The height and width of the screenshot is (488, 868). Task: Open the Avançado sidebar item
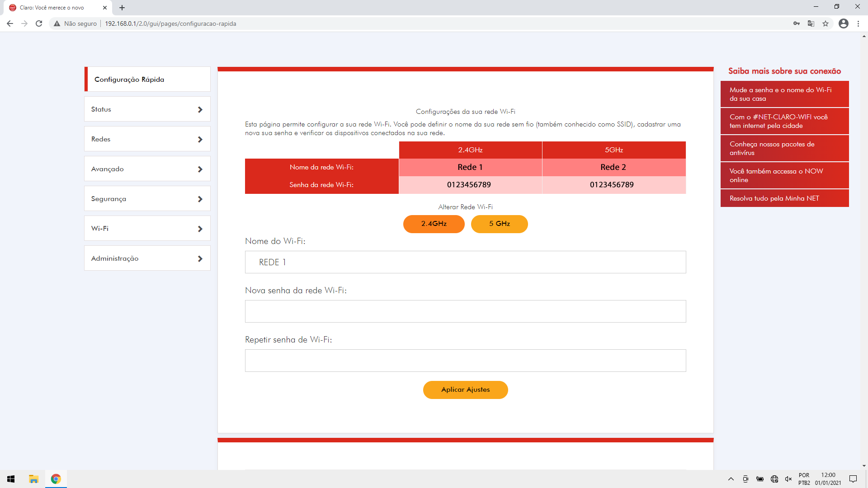[147, 169]
